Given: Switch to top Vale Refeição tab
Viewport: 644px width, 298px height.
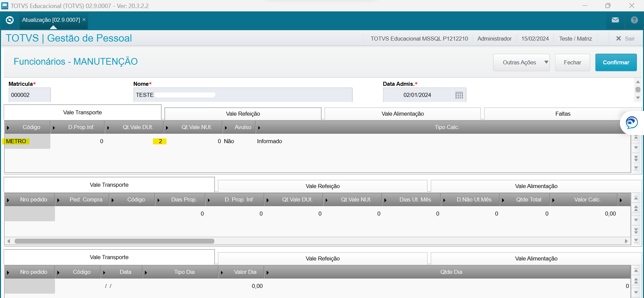Looking at the screenshot, I should click(x=243, y=114).
